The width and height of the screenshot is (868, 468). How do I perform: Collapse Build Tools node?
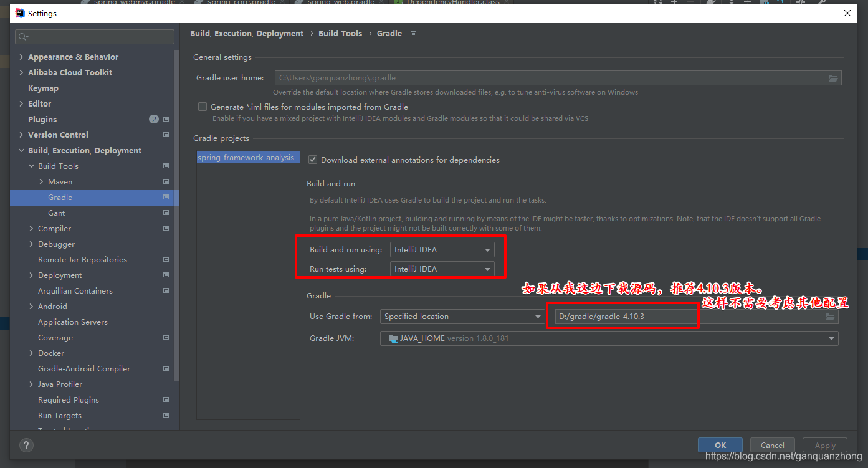tap(32, 166)
